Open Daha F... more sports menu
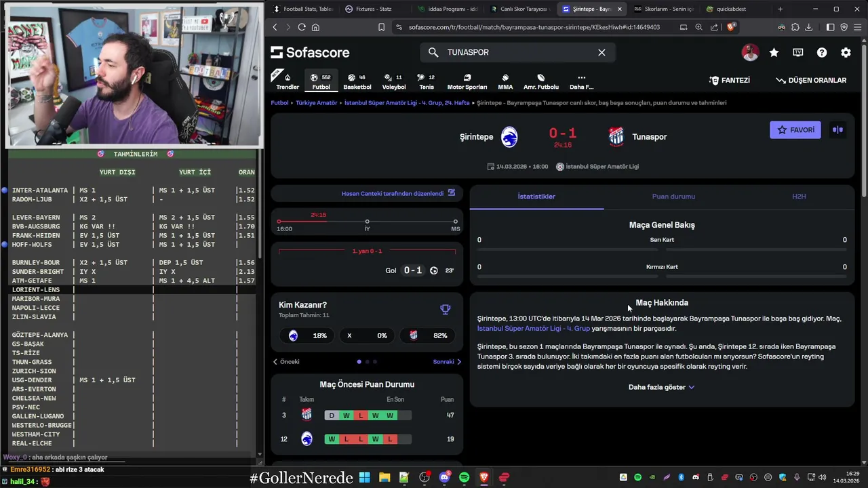This screenshot has width=868, height=488. [x=581, y=81]
